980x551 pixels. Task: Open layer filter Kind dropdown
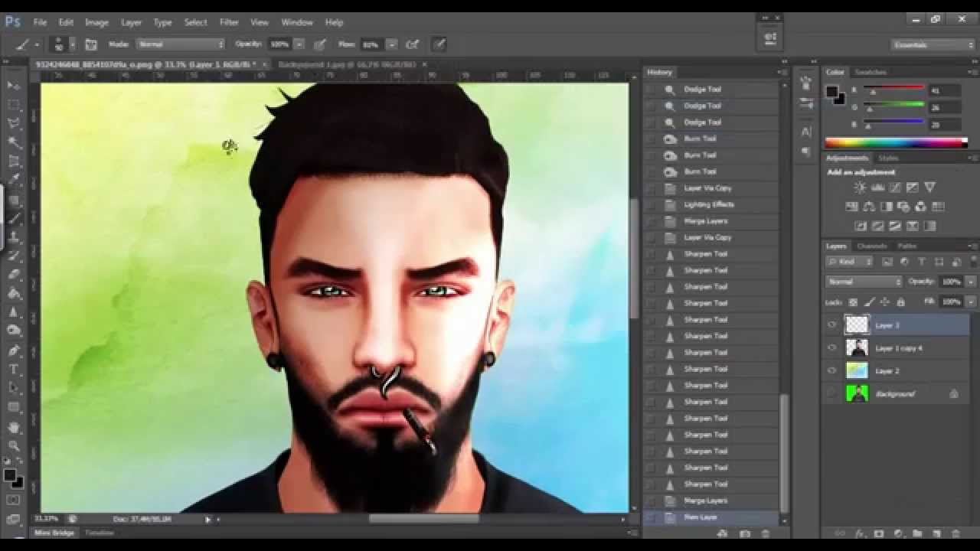(x=851, y=262)
